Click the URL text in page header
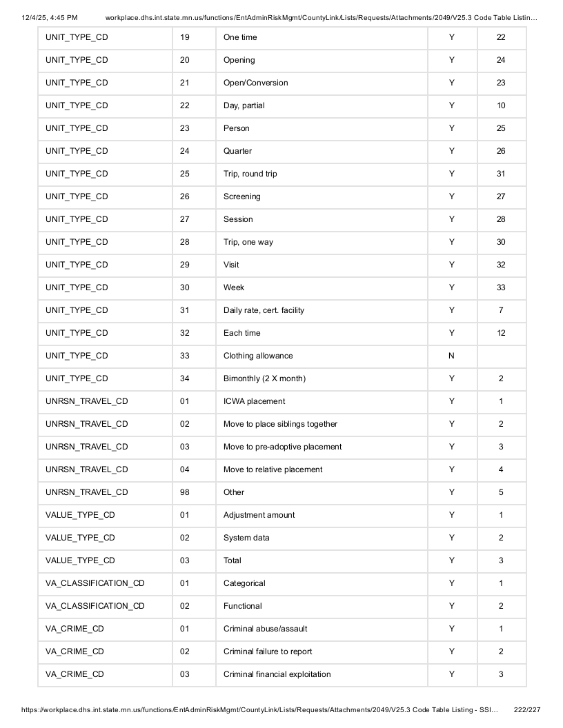Viewport: 563px width, 728px height. point(321,18)
